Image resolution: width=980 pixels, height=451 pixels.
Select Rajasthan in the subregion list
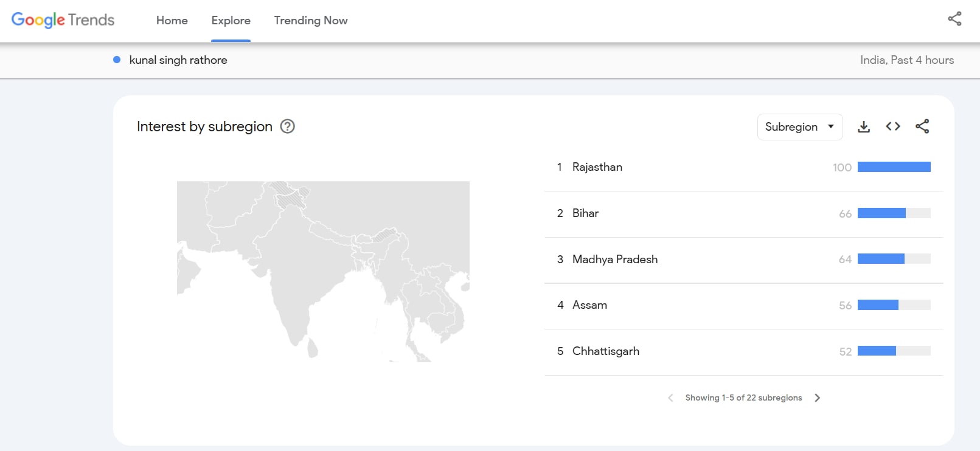[597, 167]
